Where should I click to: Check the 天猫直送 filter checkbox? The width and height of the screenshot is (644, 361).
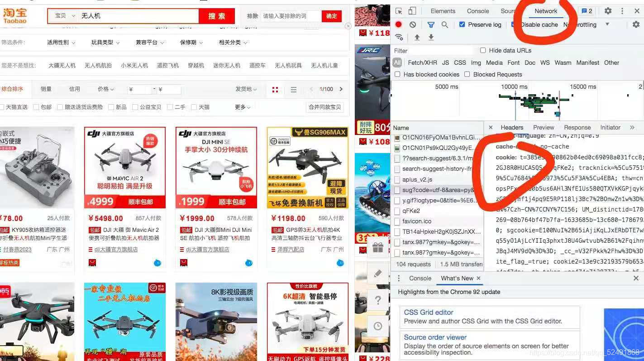pos(2,107)
